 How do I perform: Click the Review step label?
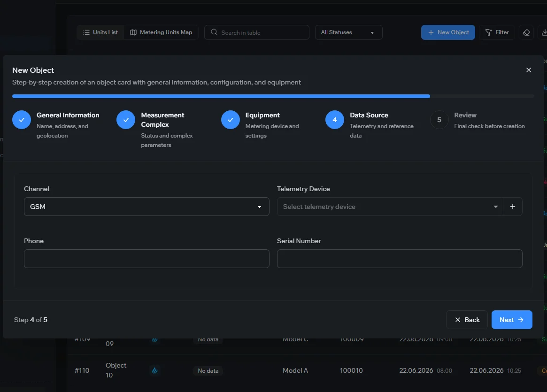(x=465, y=115)
